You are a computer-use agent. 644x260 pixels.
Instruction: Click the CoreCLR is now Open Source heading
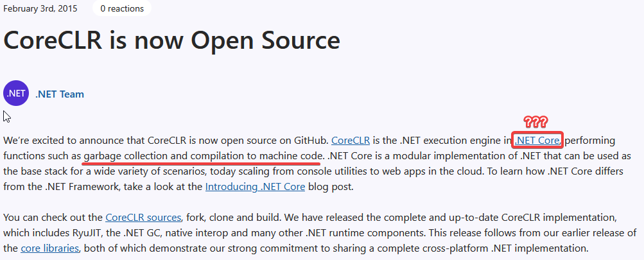[171, 41]
